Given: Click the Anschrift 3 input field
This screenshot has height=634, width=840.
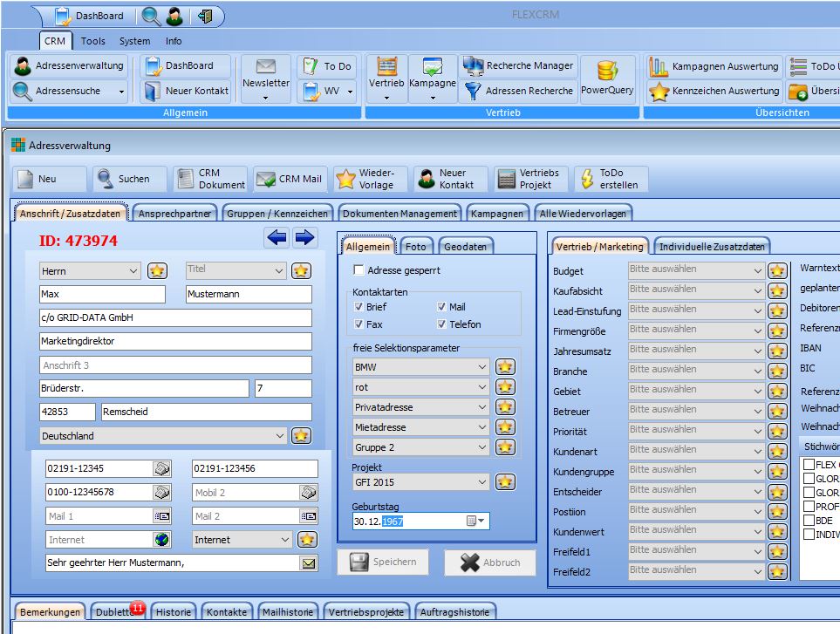Looking at the screenshot, I should pos(175,365).
